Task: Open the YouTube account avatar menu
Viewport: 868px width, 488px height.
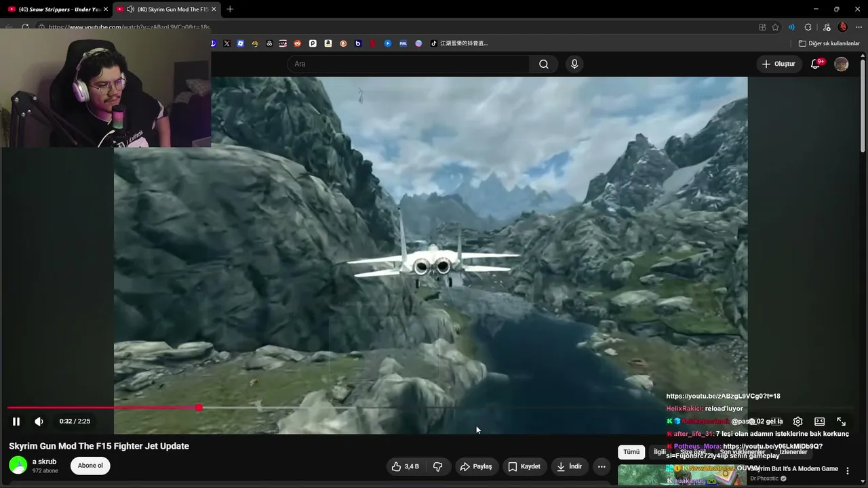Action: (x=842, y=64)
